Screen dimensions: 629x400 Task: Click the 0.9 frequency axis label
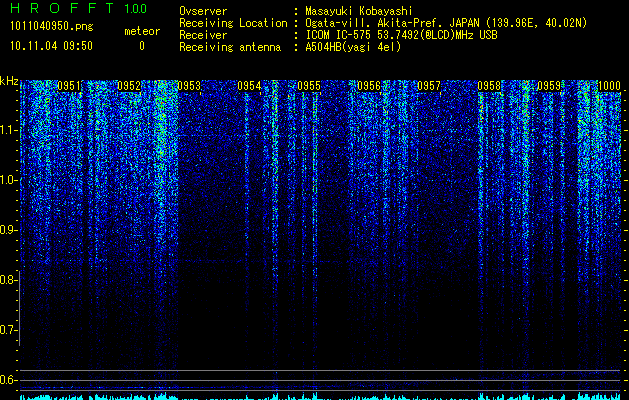click(x=8, y=230)
